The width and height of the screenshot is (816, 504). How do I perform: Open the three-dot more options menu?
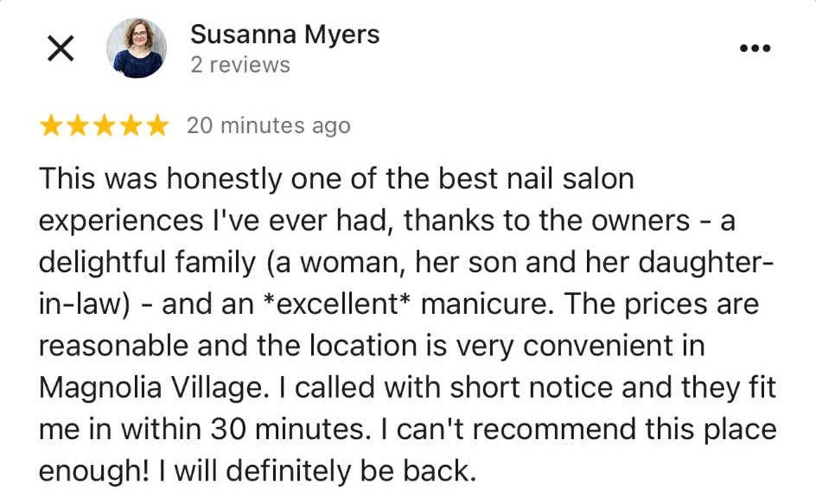tap(755, 48)
